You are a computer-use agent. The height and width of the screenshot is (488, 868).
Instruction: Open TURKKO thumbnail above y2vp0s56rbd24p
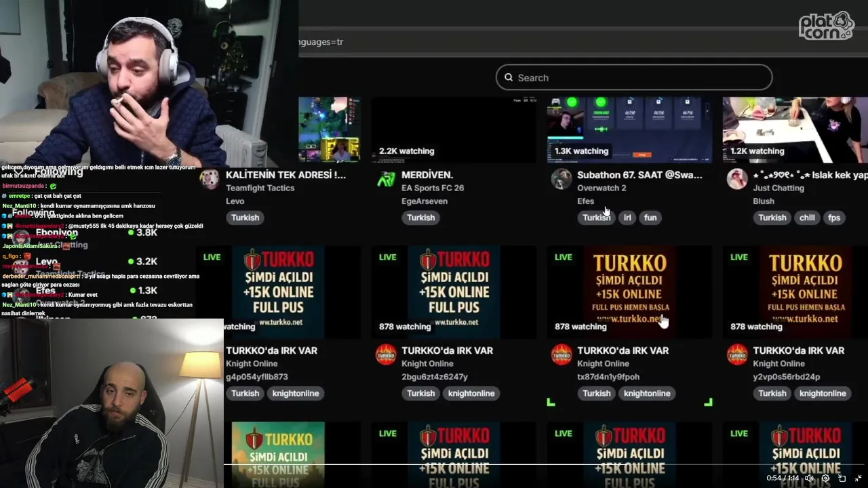point(795,292)
